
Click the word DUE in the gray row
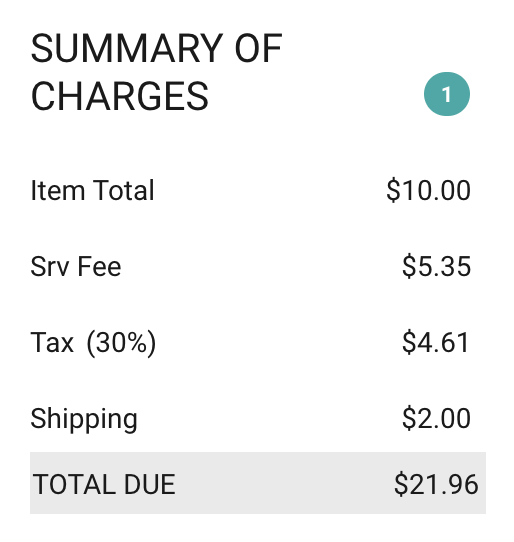point(150,485)
